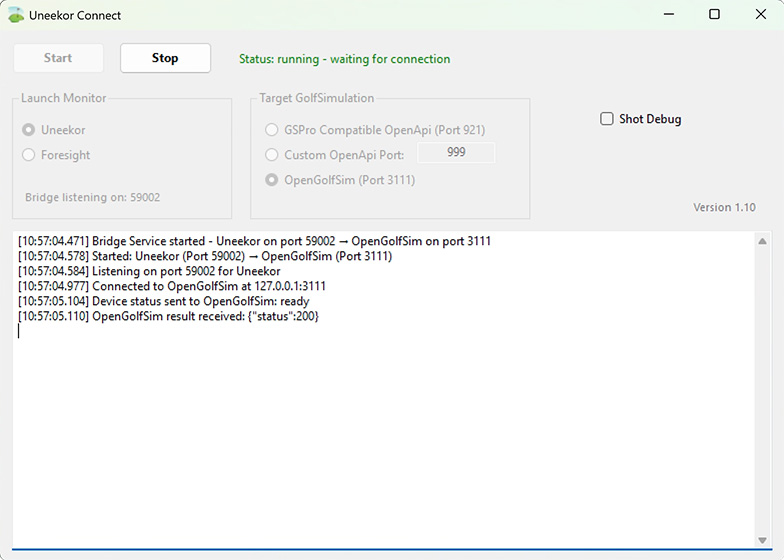
Task: Click the Version 1.10 label
Action: point(724,208)
